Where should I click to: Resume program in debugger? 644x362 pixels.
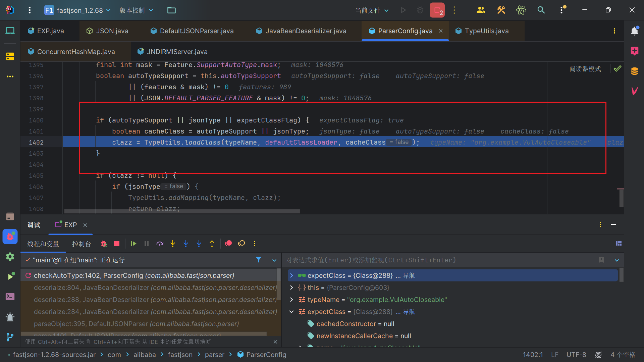pos(133,244)
